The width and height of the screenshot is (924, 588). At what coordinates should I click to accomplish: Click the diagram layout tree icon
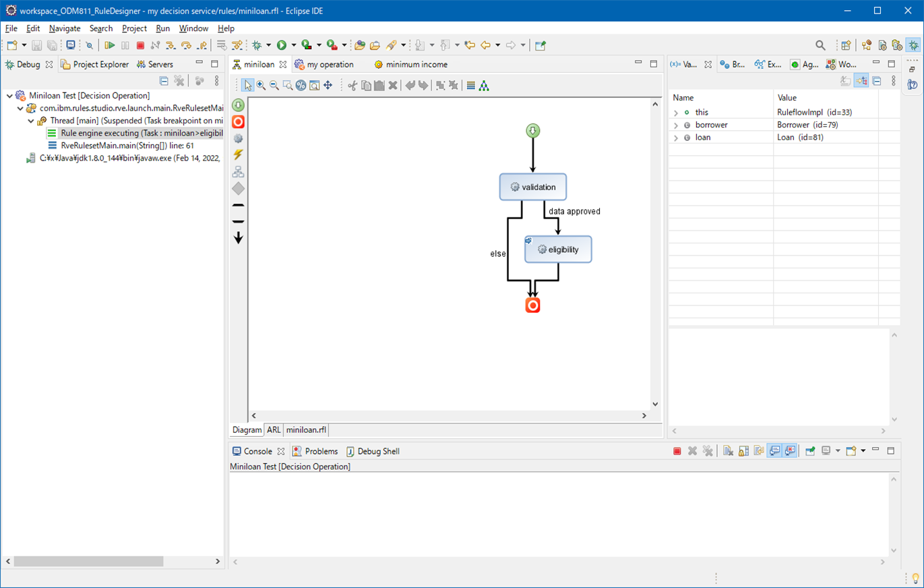coord(484,85)
